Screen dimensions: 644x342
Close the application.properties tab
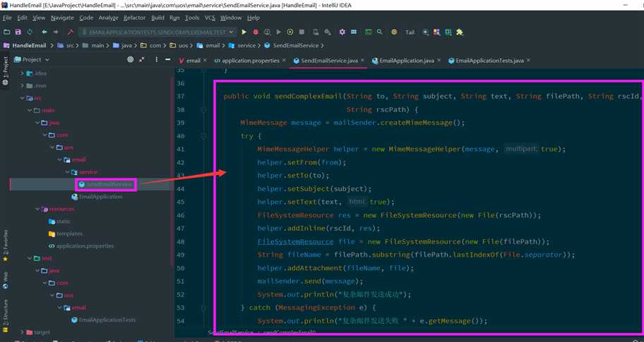click(284, 60)
